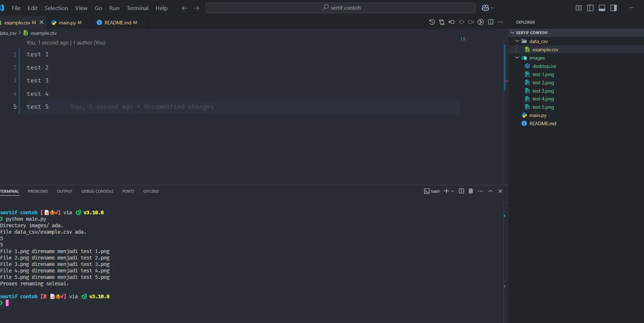The width and height of the screenshot is (644, 323).
Task: Open file history with the clock icon
Action: tap(432, 22)
